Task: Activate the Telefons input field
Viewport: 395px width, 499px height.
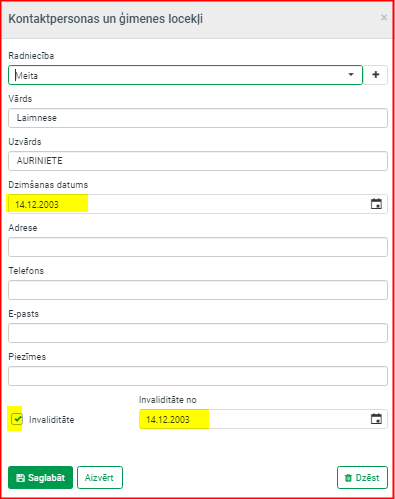Action: click(198, 290)
